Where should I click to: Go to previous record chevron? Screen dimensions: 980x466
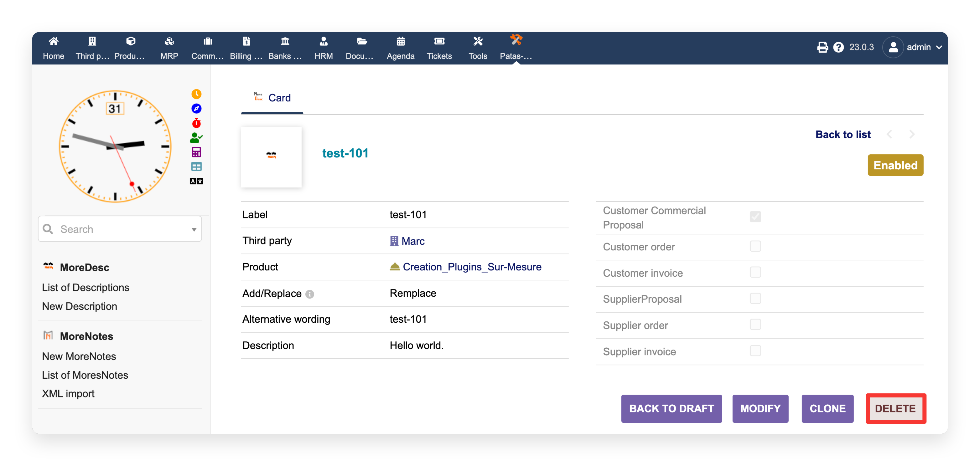pyautogui.click(x=889, y=134)
